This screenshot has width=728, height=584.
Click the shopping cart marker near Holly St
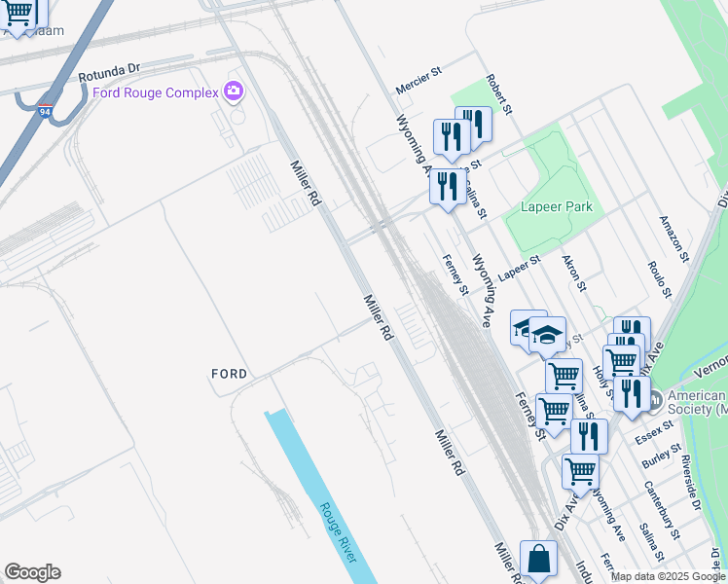tap(622, 362)
